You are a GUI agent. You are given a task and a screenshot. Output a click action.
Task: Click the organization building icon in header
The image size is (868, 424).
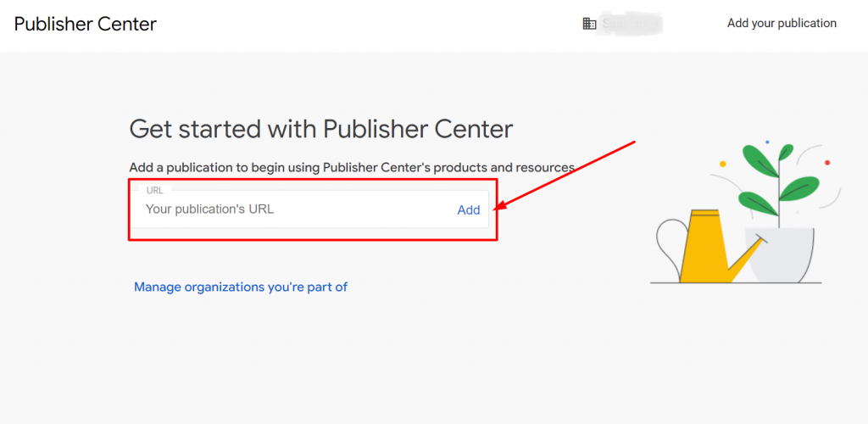589,24
